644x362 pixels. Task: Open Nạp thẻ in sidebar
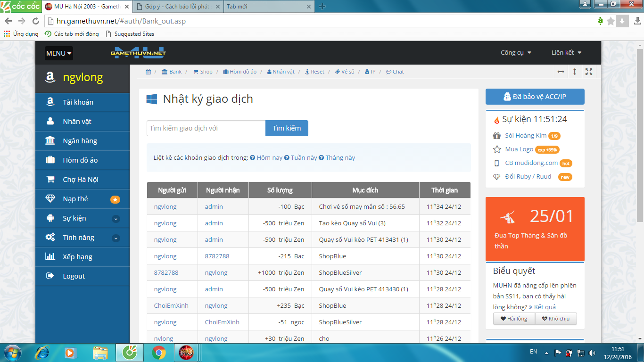(x=83, y=199)
